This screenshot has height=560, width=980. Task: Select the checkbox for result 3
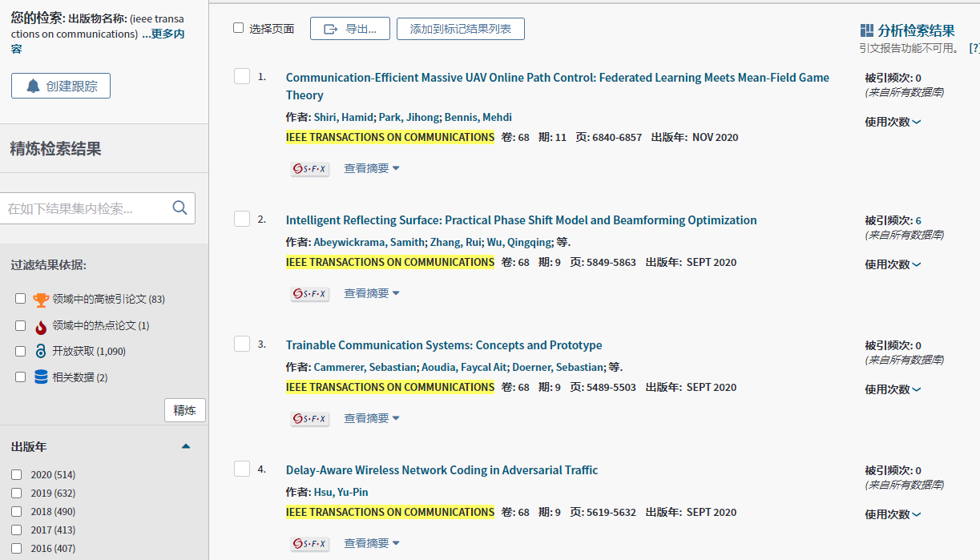tap(242, 344)
